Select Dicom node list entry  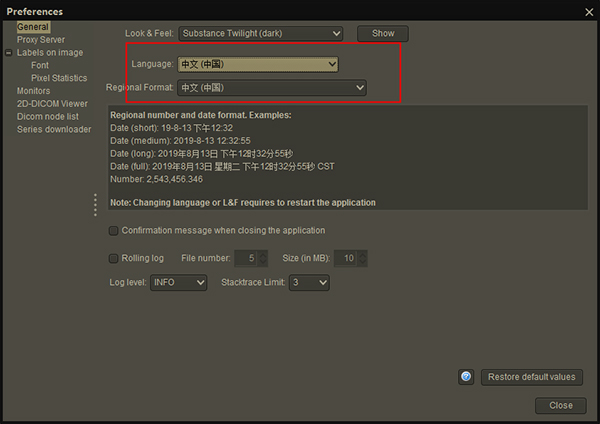click(x=47, y=117)
